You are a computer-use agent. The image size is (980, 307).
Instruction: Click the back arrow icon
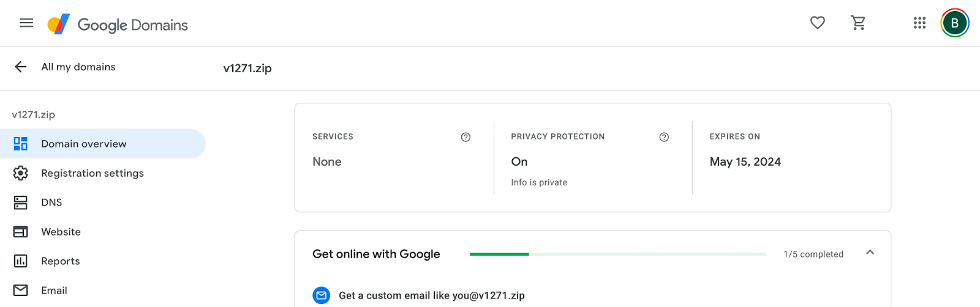click(x=21, y=67)
